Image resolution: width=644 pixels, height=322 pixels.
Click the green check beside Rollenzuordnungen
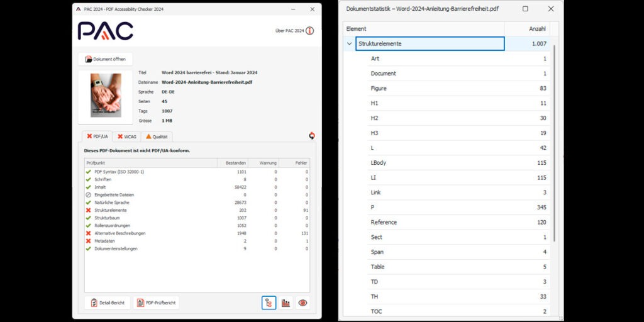(88, 226)
